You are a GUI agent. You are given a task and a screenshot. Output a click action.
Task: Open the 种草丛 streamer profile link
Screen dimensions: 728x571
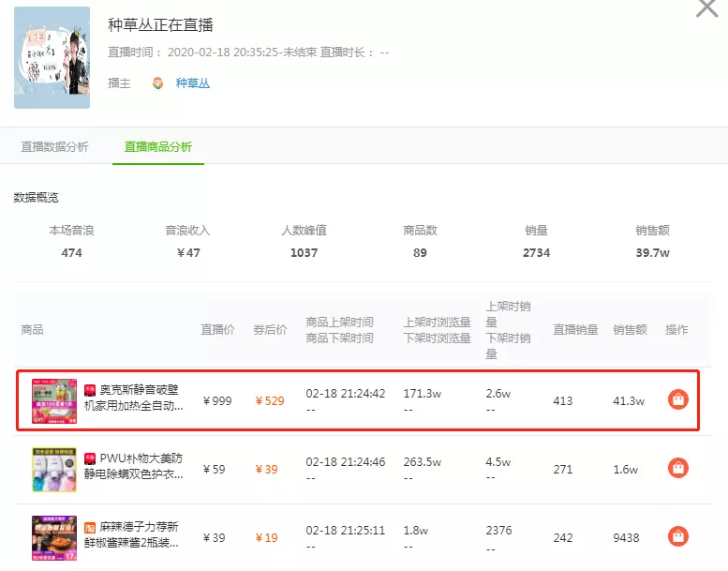[x=193, y=83]
